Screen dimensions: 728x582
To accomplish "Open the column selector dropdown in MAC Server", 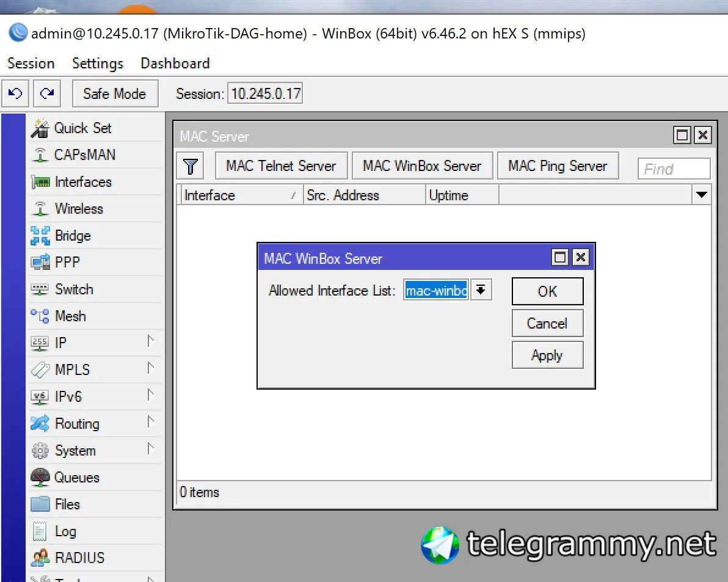I will pos(702,195).
